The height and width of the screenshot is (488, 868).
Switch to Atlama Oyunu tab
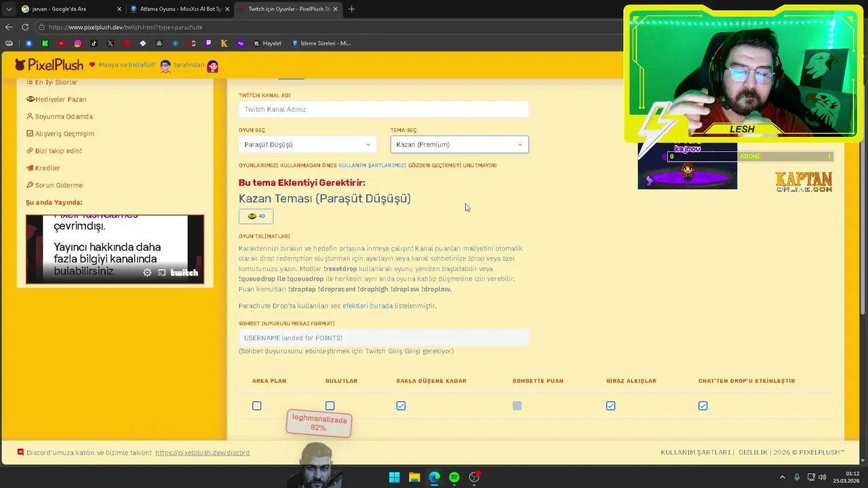click(179, 9)
